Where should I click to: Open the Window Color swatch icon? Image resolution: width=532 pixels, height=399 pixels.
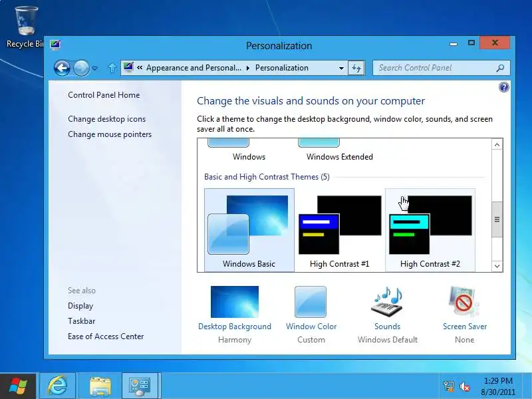(x=311, y=302)
